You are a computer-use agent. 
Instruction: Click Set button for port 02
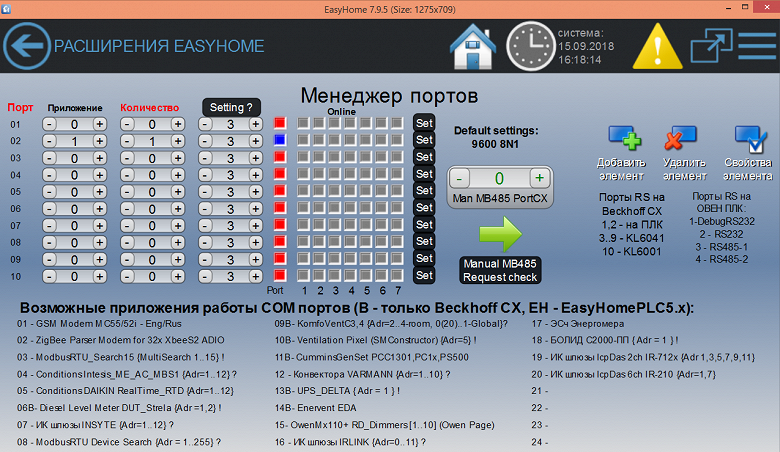(x=424, y=140)
